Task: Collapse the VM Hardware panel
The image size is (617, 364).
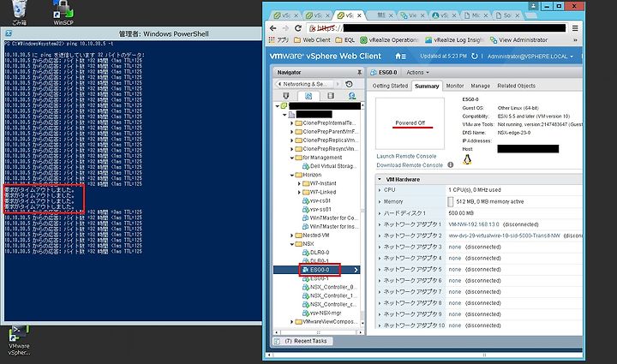Action: (x=380, y=179)
